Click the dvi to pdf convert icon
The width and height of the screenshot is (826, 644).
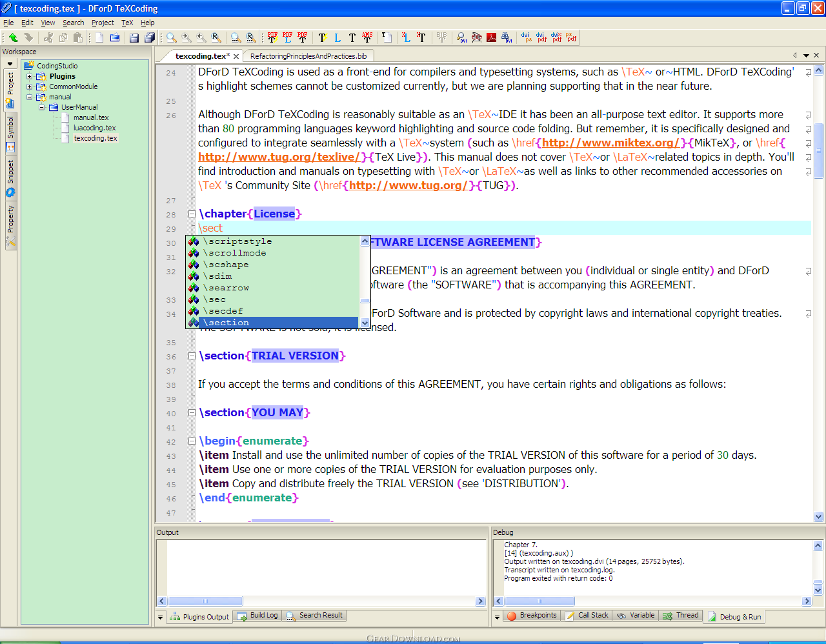click(541, 37)
